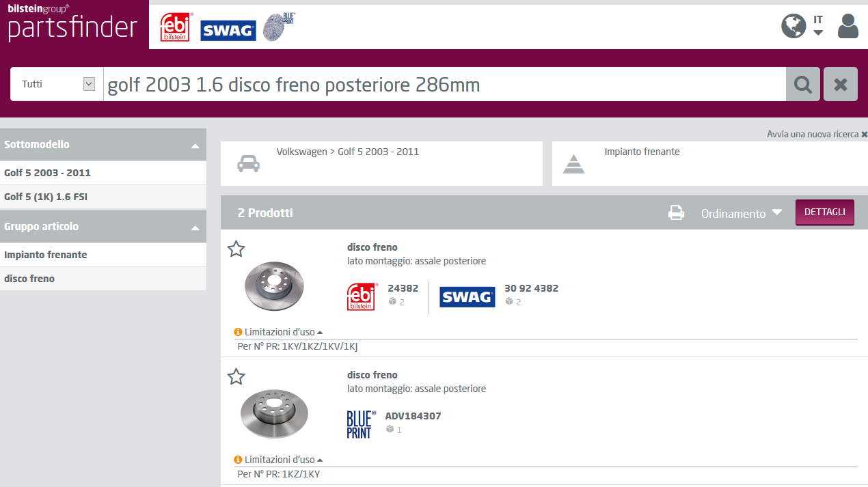Click the car vehicle icon

click(x=247, y=164)
